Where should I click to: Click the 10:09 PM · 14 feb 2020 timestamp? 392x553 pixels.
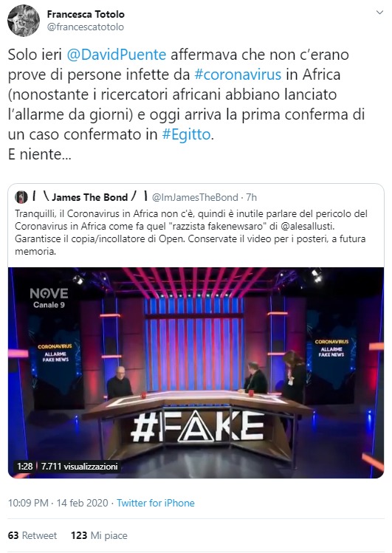58,503
